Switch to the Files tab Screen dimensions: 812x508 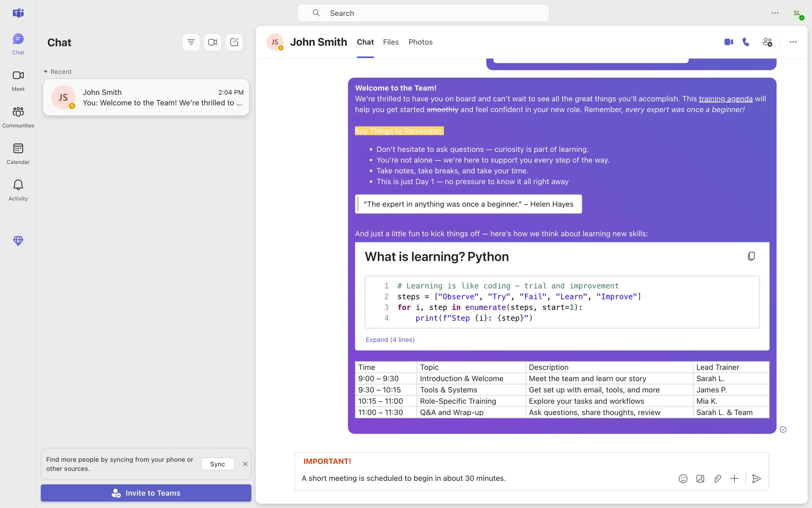(x=391, y=42)
